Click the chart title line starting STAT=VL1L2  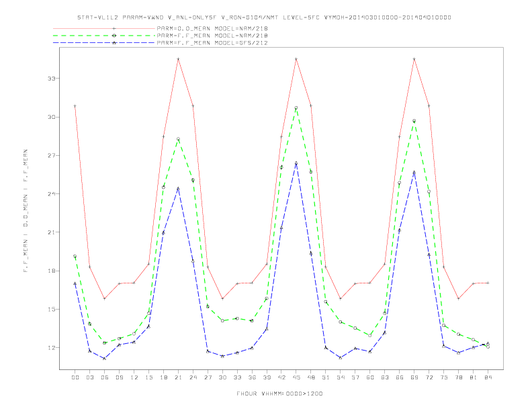pos(264,17)
